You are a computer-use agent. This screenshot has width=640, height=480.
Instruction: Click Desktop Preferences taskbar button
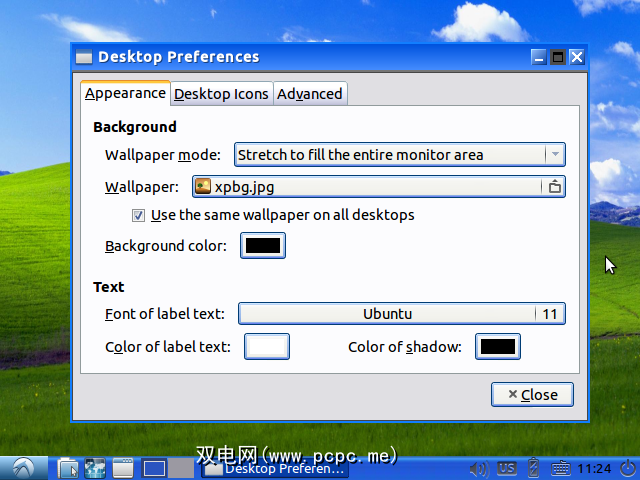(x=275, y=468)
